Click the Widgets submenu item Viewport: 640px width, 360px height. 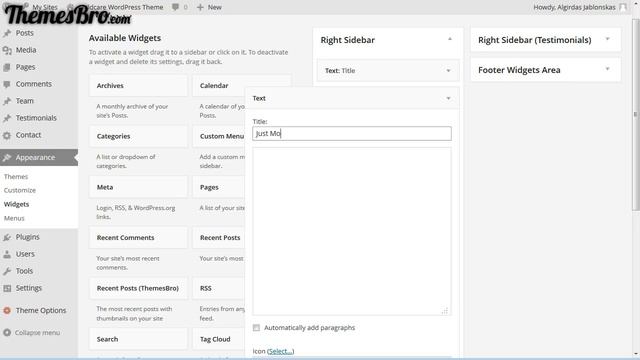click(x=16, y=204)
